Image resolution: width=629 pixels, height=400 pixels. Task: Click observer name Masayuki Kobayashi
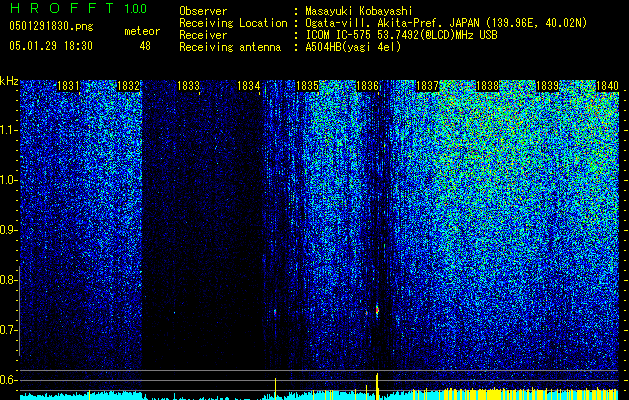(x=359, y=11)
